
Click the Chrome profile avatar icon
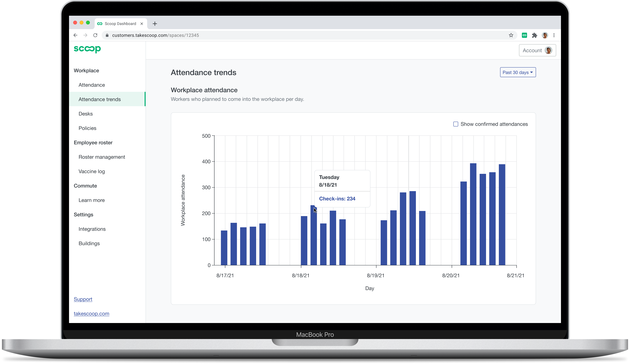coord(545,35)
